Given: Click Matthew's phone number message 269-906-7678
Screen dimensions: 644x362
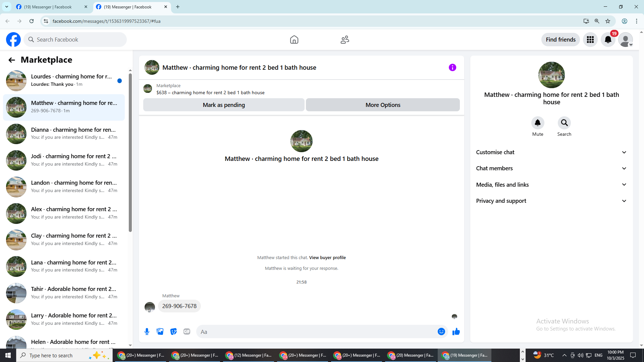Looking at the screenshot, I should [179, 306].
